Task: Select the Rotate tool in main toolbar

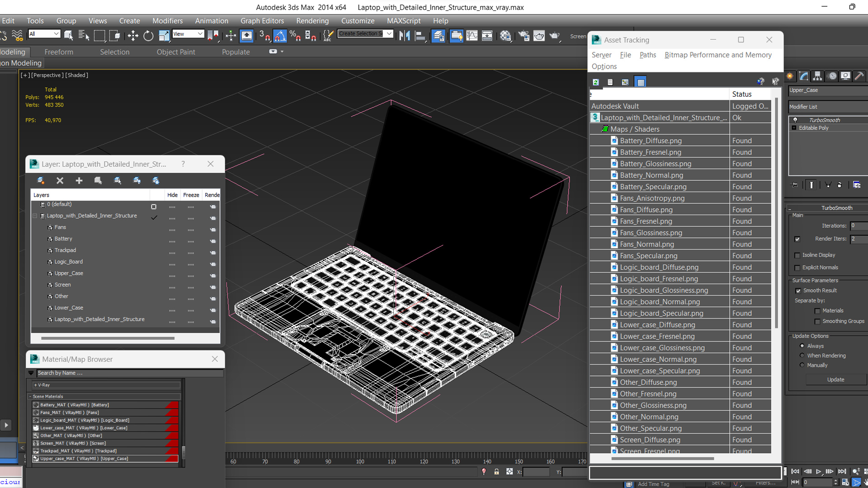Action: coord(148,36)
